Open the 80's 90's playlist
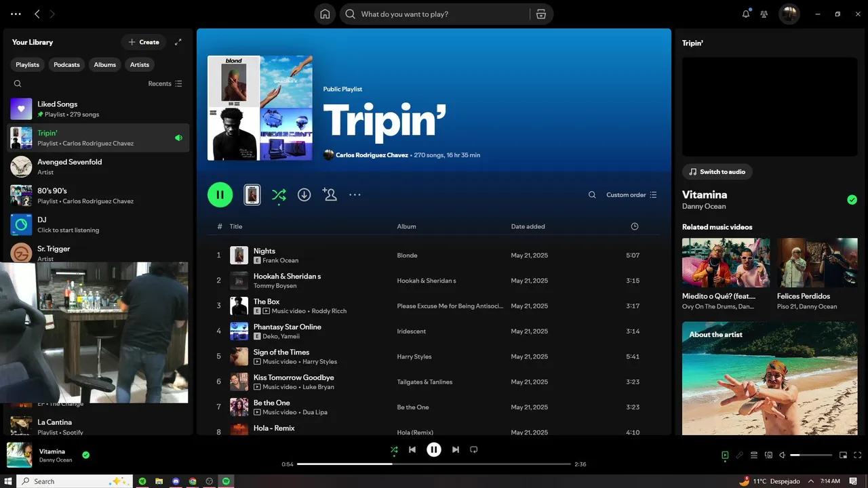 pyautogui.click(x=98, y=196)
